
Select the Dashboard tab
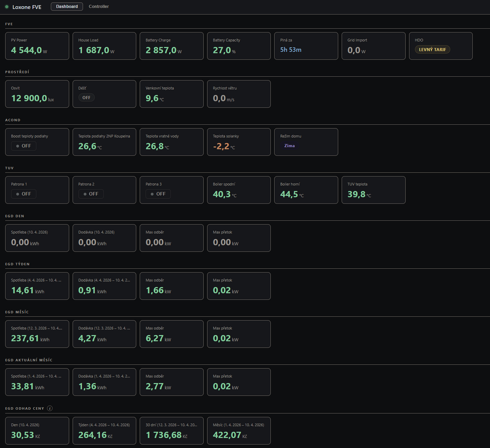tap(67, 7)
